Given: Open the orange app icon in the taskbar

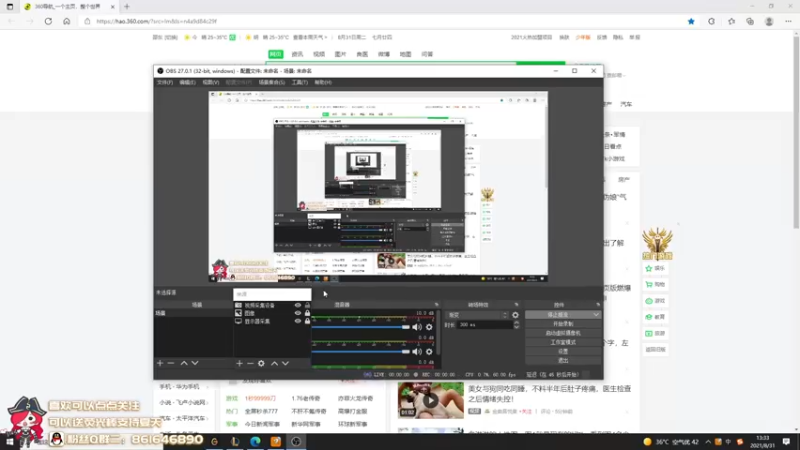Looking at the screenshot, I should pos(276,441).
